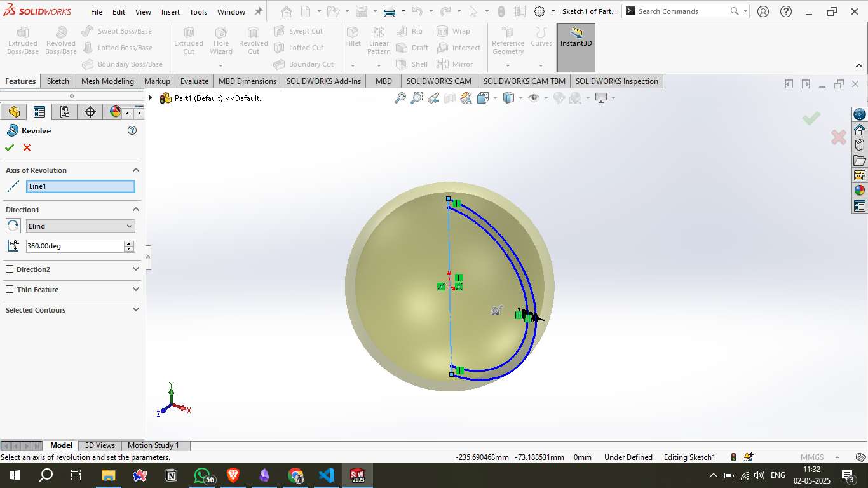Open the Windows Start menu
This screenshot has width=868, height=488.
pyautogui.click(x=15, y=475)
